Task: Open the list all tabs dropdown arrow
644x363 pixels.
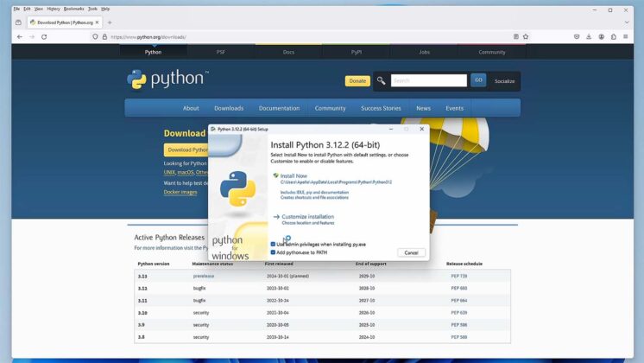Action: (627, 22)
